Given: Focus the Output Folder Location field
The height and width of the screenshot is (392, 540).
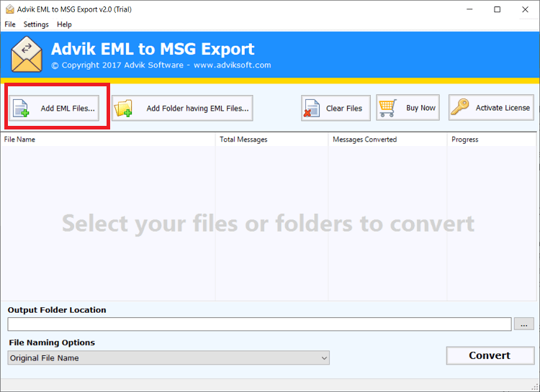Looking at the screenshot, I should [259, 324].
